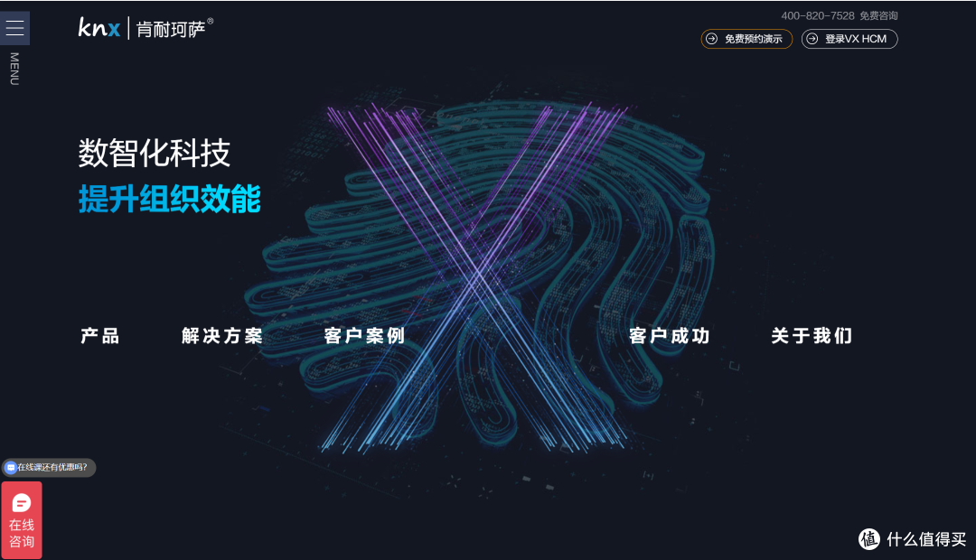Click the 登录VX HCM button

[849, 39]
